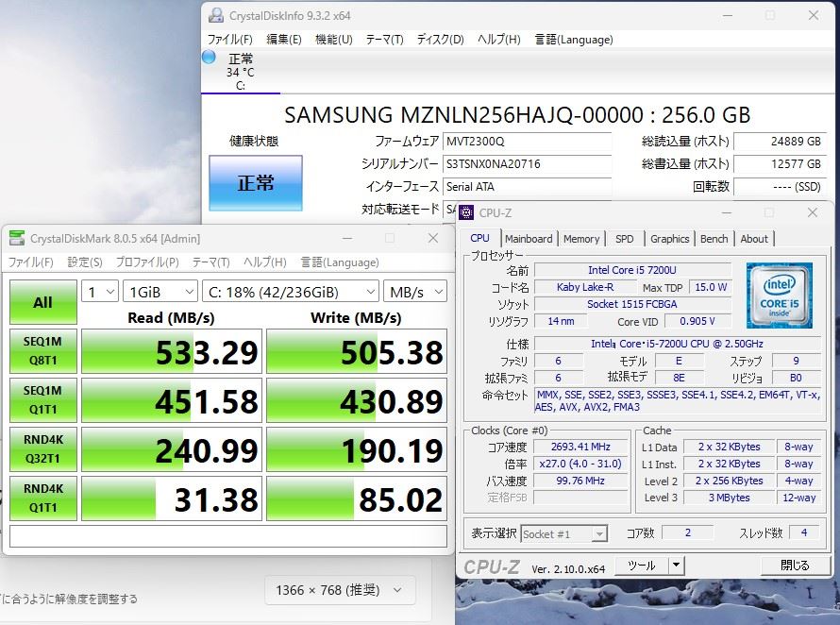Click the CrystalDiskInfo app icon in title bar
Screen dimensions: 840x625
pos(216,15)
